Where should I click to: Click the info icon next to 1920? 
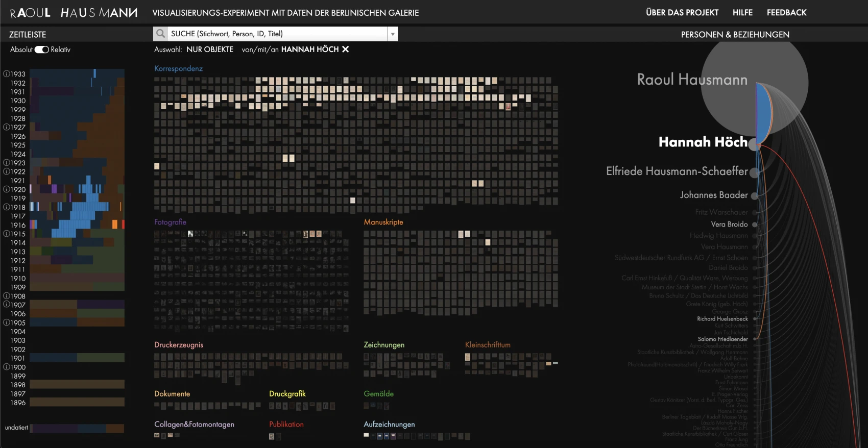7,189
